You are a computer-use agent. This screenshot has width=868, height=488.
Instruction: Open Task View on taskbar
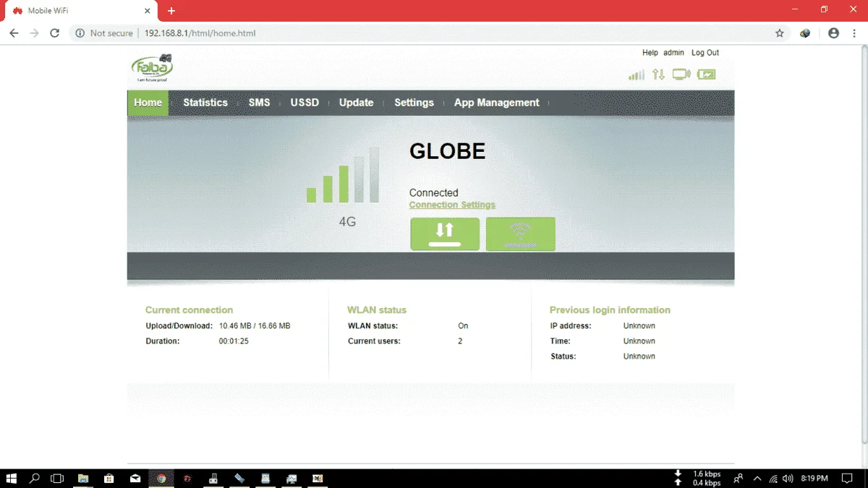point(57,478)
